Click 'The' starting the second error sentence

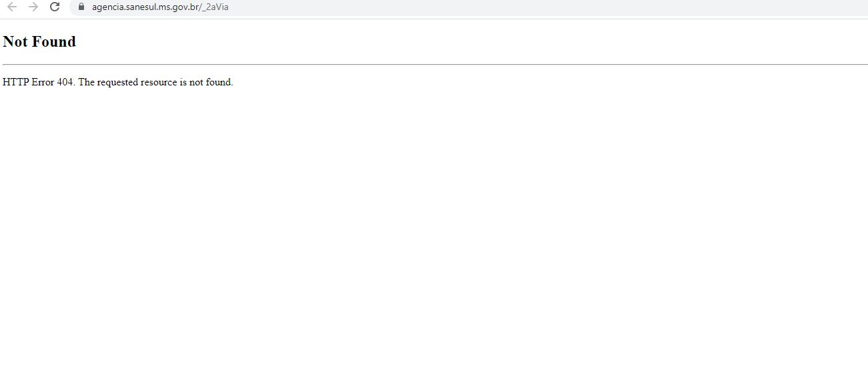[x=87, y=82]
